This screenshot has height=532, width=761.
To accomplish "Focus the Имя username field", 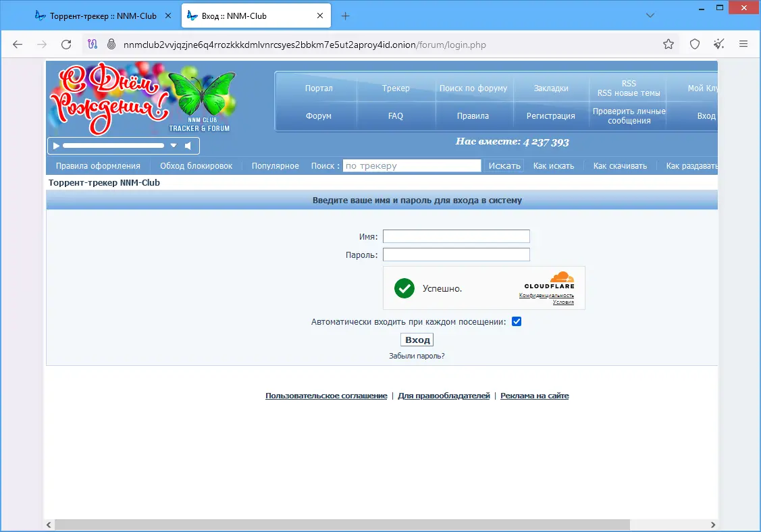I will coord(456,236).
